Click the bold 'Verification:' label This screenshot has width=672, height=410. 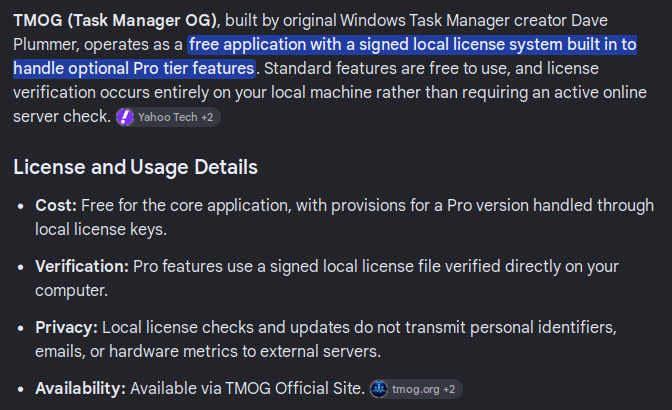82,266
